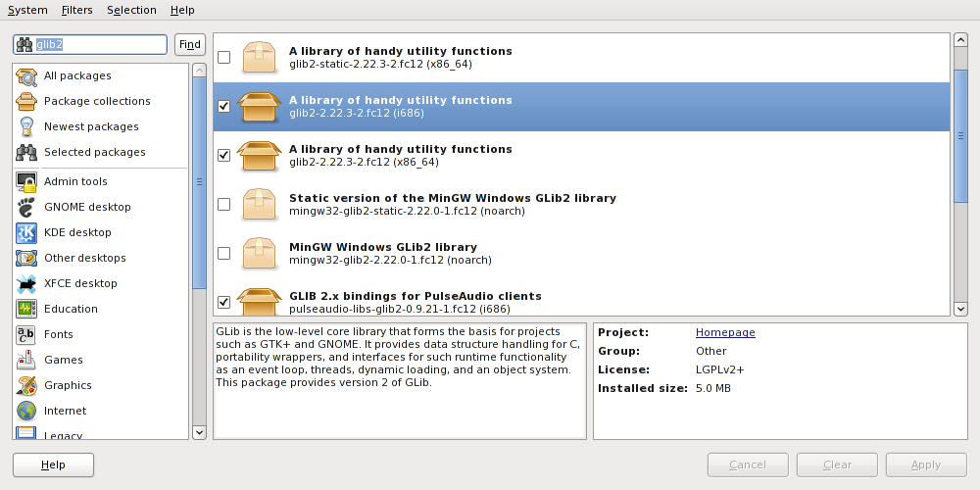Check the glib2-static x86_64 package checkbox
This screenshot has height=490, width=980.
(x=224, y=58)
